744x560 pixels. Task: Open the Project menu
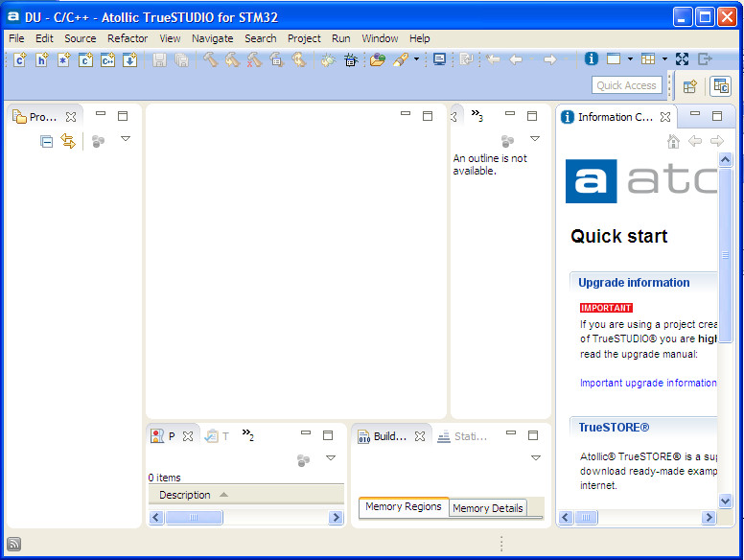coord(304,38)
